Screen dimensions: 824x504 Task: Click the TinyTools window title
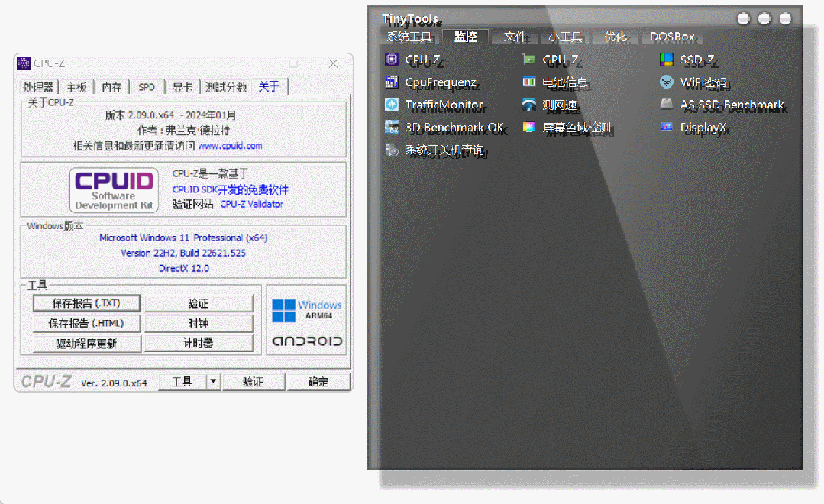pyautogui.click(x=410, y=19)
